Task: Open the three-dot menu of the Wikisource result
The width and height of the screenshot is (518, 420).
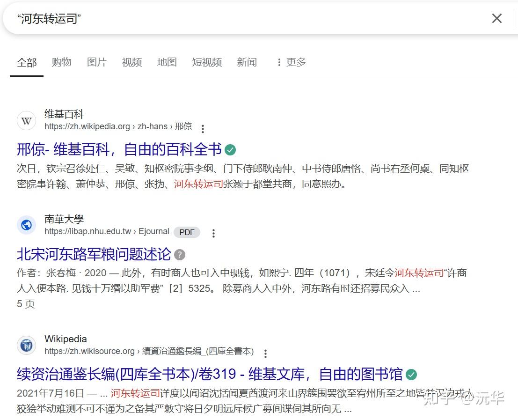Action: pos(265,354)
